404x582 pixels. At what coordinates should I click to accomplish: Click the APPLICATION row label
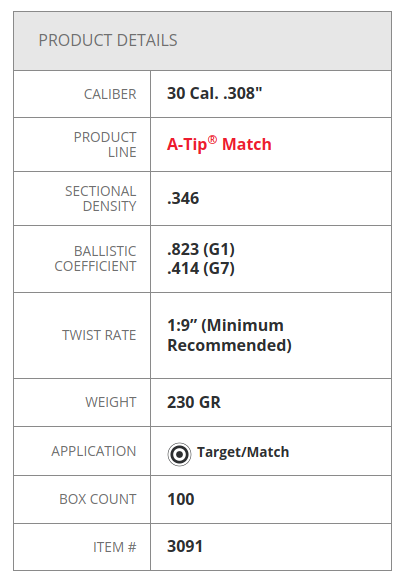[x=94, y=451]
